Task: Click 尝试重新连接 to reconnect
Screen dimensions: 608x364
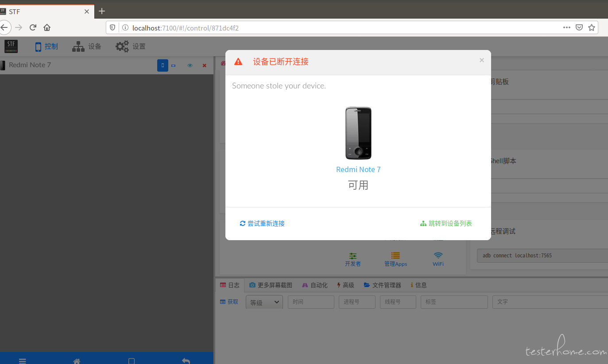Action: tap(262, 224)
